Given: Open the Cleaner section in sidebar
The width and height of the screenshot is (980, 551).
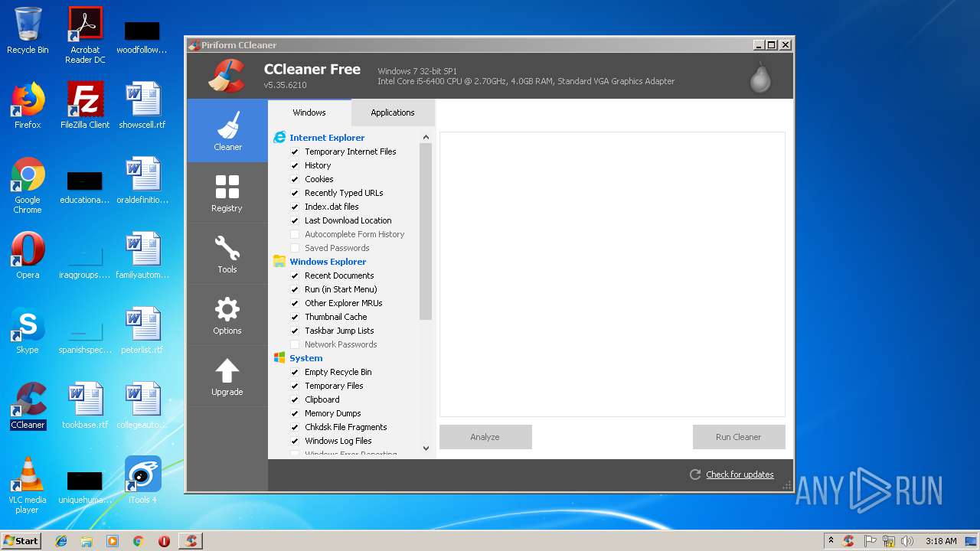Looking at the screenshot, I should click(x=227, y=131).
